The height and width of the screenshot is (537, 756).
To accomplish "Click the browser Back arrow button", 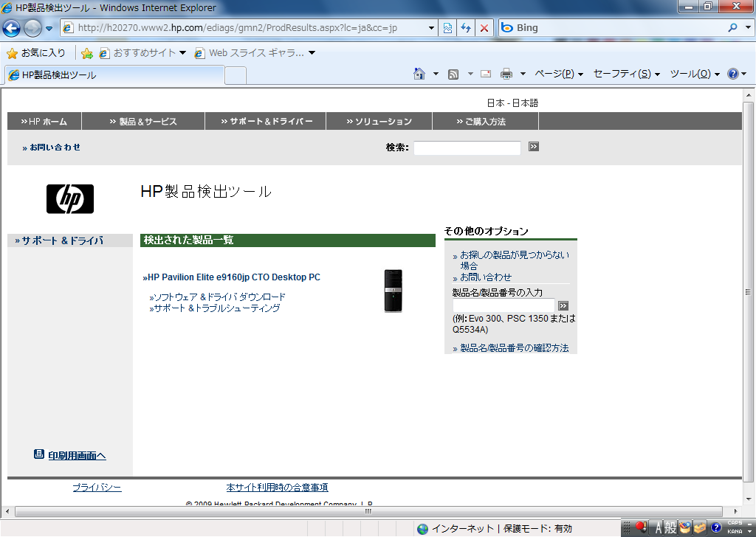I will [12, 29].
